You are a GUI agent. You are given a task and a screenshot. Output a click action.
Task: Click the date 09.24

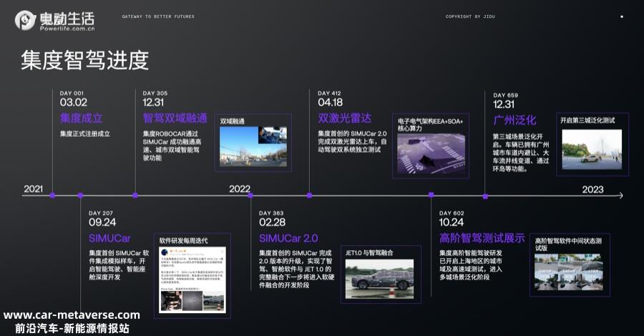pos(102,222)
